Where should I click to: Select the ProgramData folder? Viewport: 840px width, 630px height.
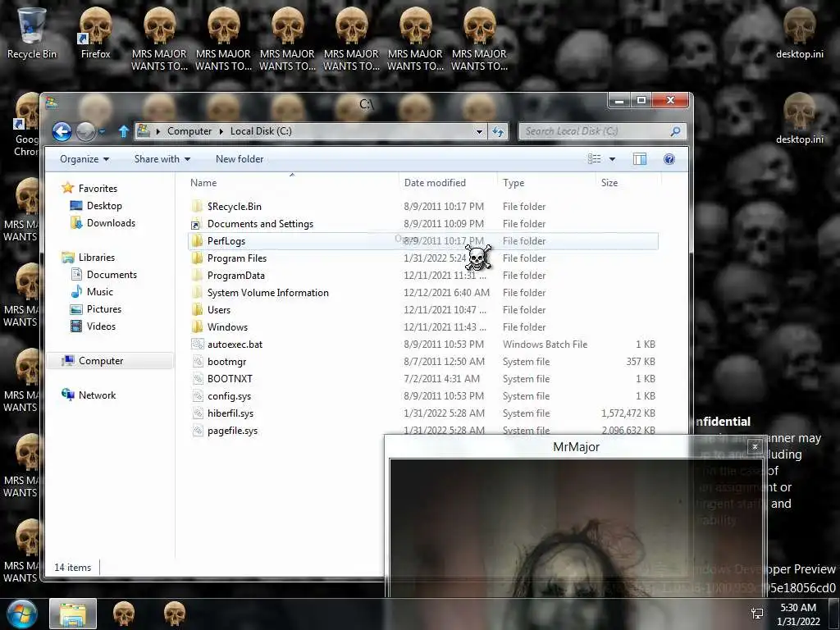(235, 276)
